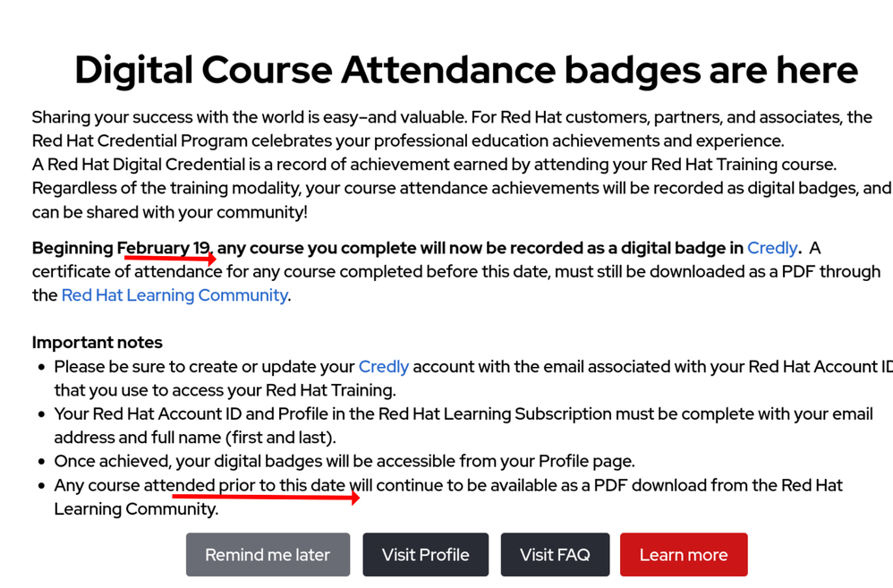Click the 'Please be sure to create' bullet text
Screen dimensions: 893x588
pyautogui.click(x=206, y=366)
